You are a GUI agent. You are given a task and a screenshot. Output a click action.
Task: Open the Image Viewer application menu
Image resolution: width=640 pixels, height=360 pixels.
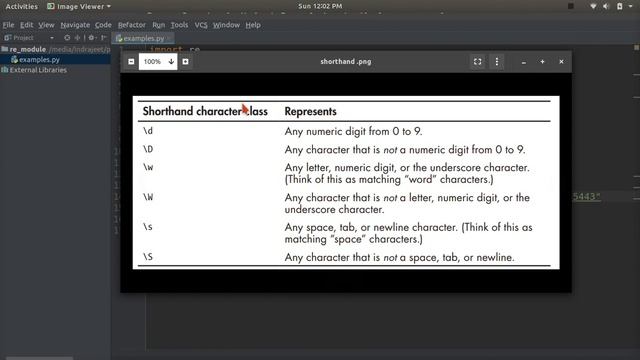[79, 6]
